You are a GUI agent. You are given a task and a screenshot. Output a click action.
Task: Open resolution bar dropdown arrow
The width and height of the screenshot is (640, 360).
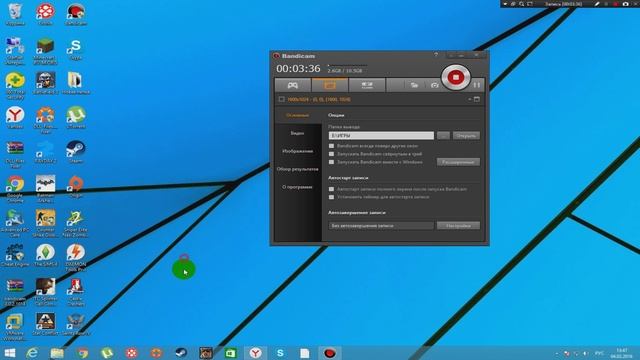469,99
